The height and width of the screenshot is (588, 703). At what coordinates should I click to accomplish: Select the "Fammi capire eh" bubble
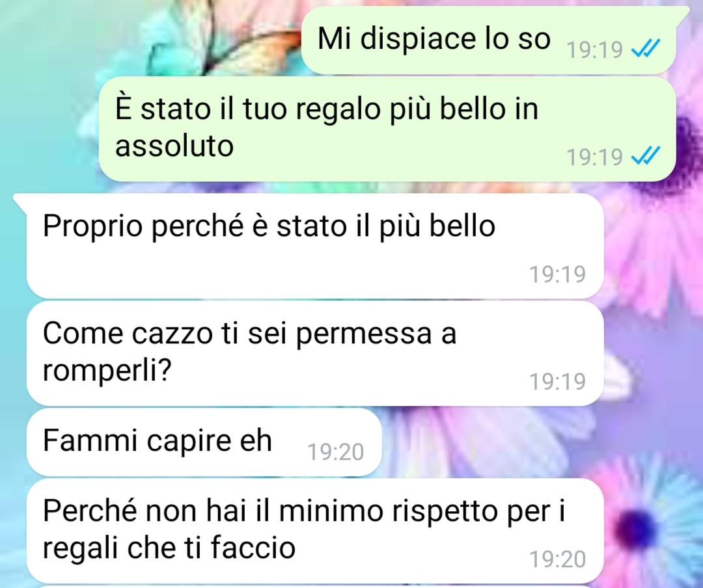click(x=204, y=442)
